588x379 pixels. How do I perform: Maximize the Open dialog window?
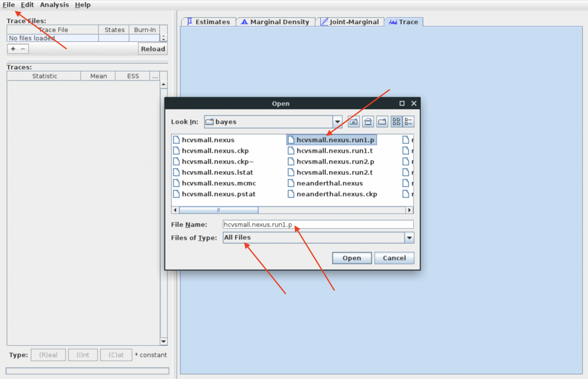[x=402, y=103]
